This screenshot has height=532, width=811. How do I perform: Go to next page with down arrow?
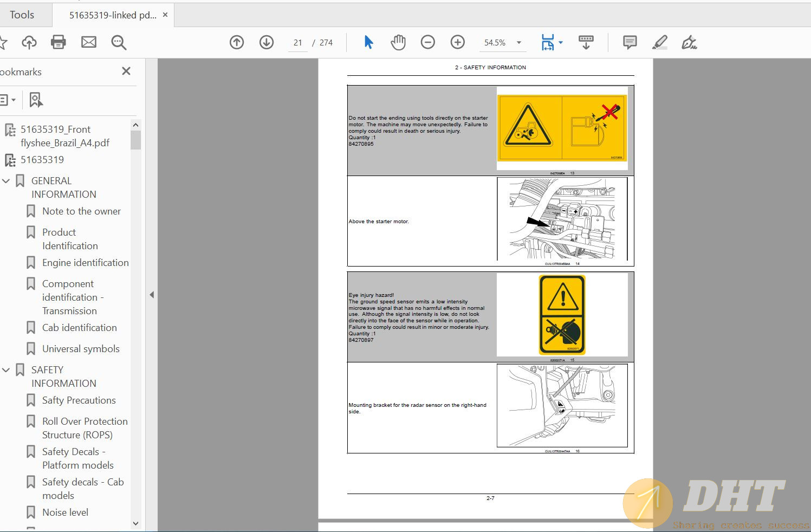pyautogui.click(x=267, y=42)
